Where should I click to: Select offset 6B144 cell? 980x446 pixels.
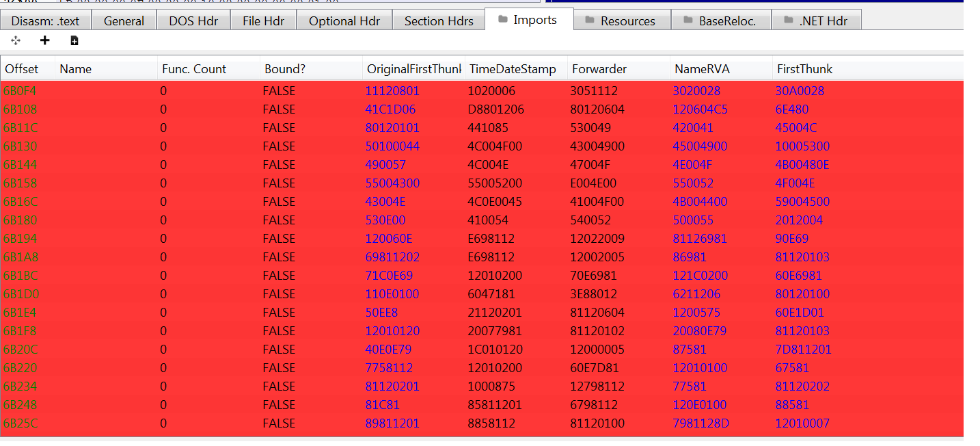21,165
